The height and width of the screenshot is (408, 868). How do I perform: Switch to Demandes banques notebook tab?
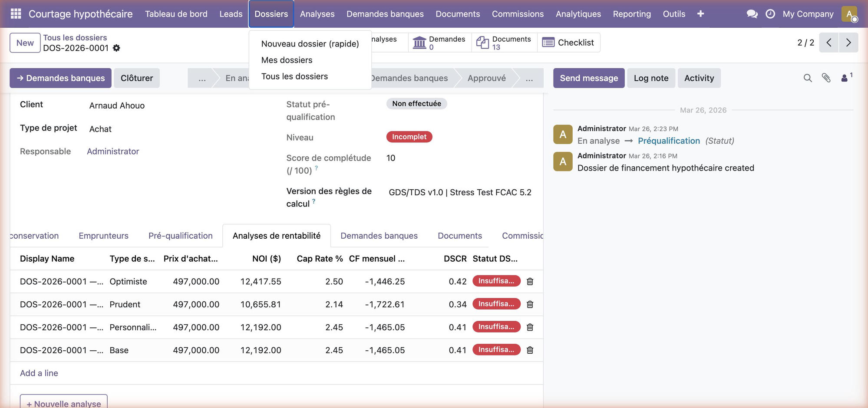pyautogui.click(x=379, y=236)
